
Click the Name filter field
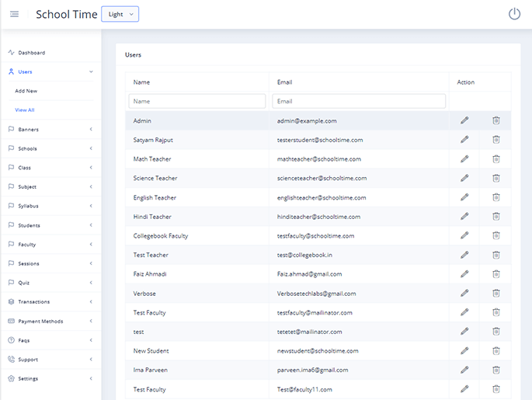[x=197, y=101]
